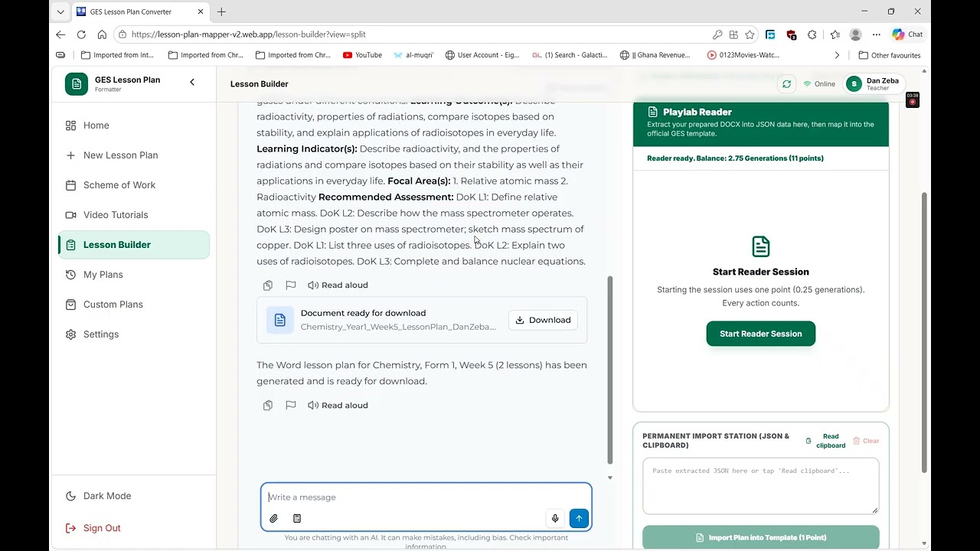Click the green refresh sync icon
This screenshot has width=980, height=551.
tap(786, 84)
